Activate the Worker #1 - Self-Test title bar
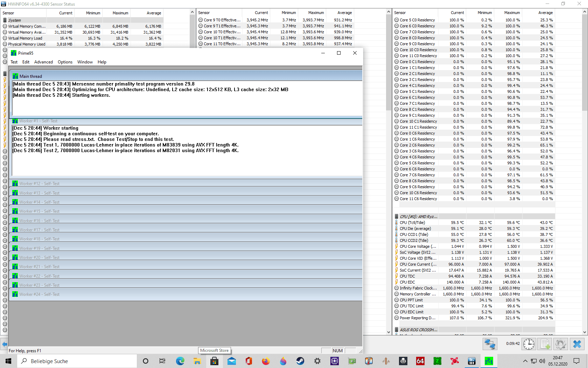Viewport: 588px width, 368px height. [x=185, y=121]
